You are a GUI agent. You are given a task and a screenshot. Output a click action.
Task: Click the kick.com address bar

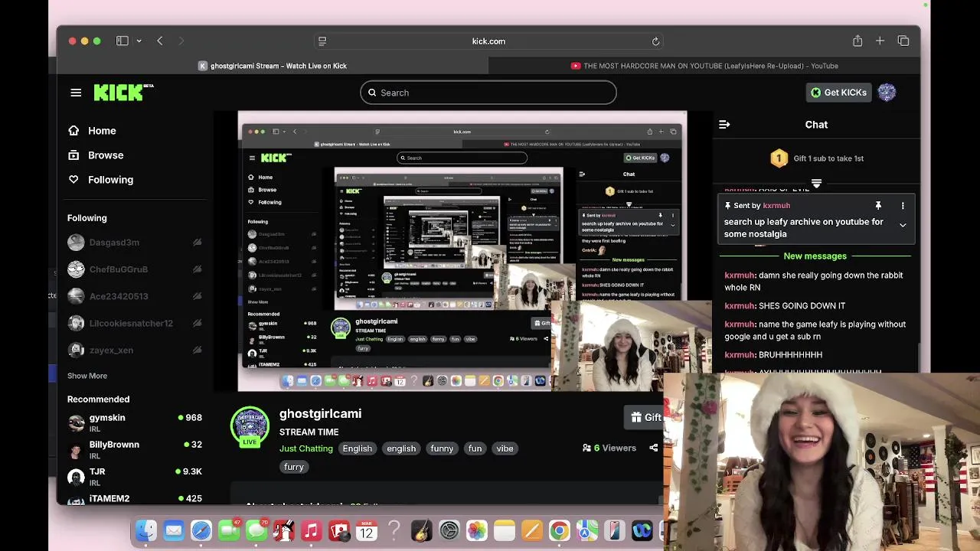pos(488,41)
